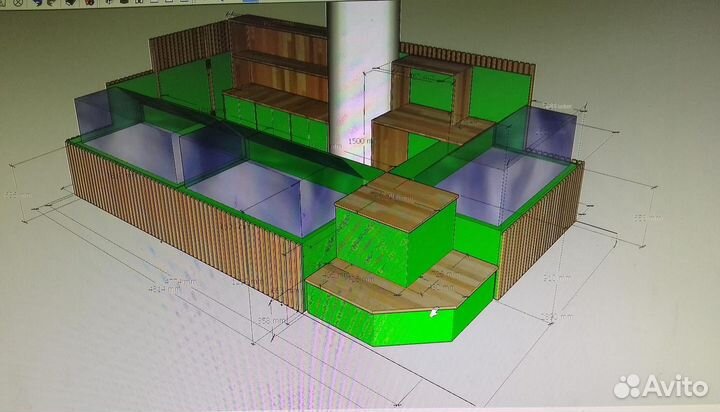Image resolution: width=720 pixels, height=412 pixels.
Task: Click the 358 mm dimension label
Action: pos(268,320)
